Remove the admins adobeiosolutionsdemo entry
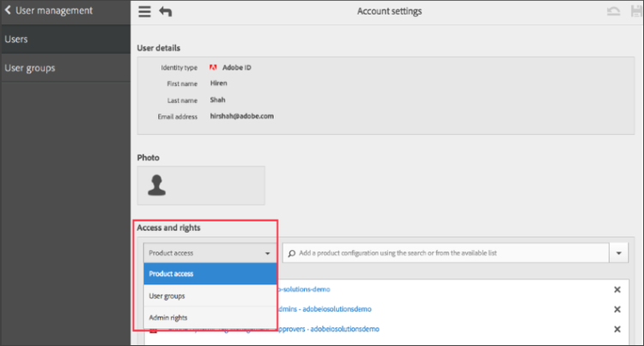644x346 pixels. point(617,309)
